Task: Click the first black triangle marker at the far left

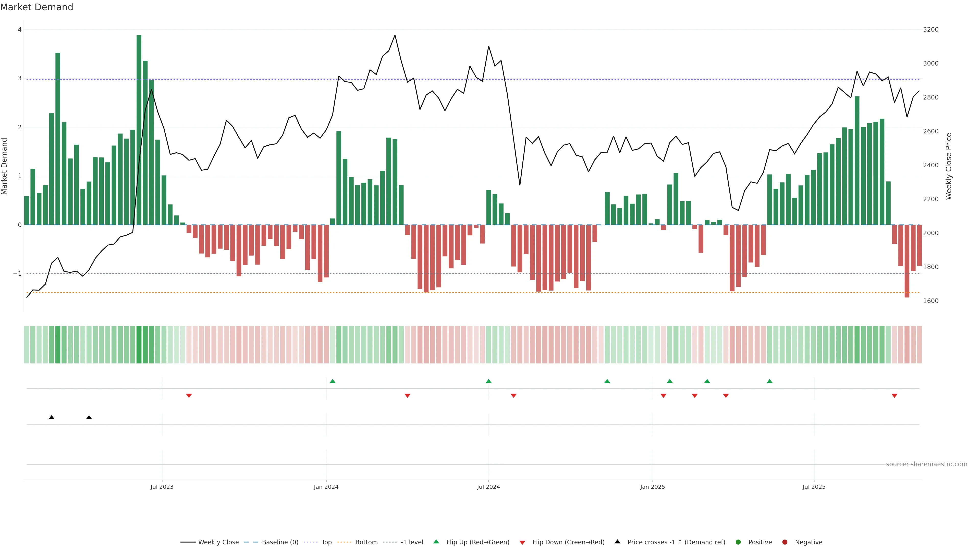Action: 52,418
